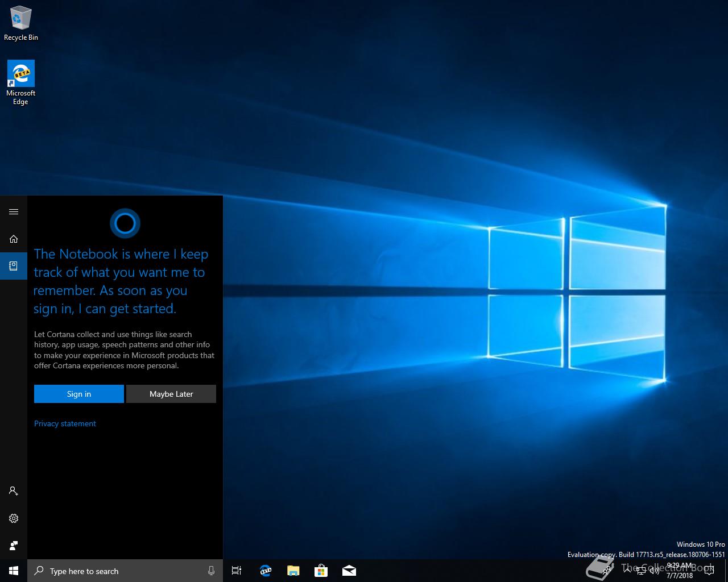Show hidden tray icons

point(627,571)
